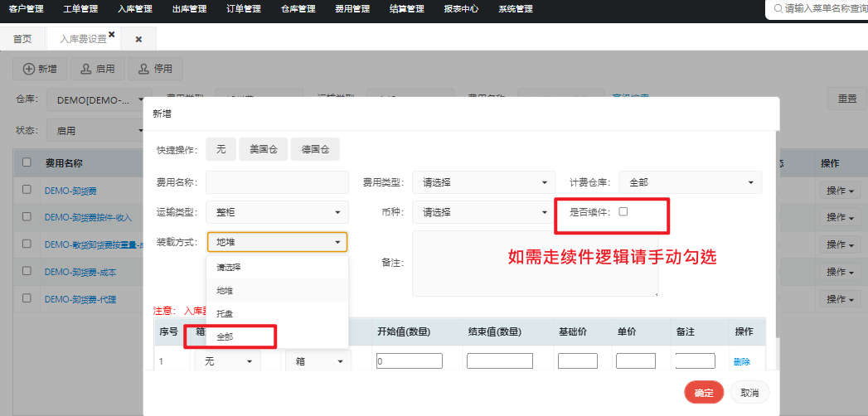868x416 pixels.
Task: Click the 启用 toolbar button
Action: (x=98, y=69)
